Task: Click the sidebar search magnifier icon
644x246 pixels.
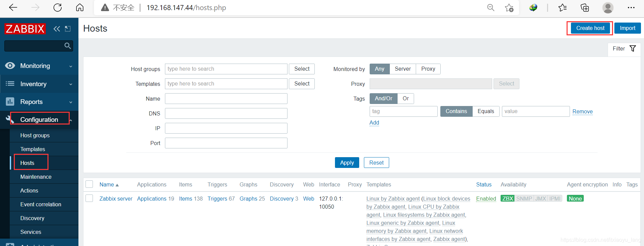Action: coord(68,46)
